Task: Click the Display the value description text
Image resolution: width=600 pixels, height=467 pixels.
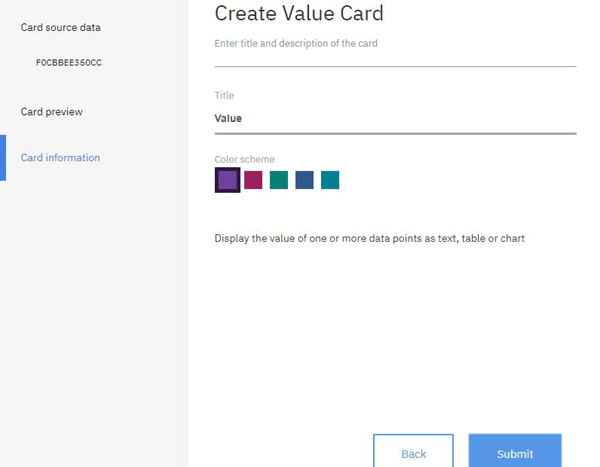Action: point(369,238)
